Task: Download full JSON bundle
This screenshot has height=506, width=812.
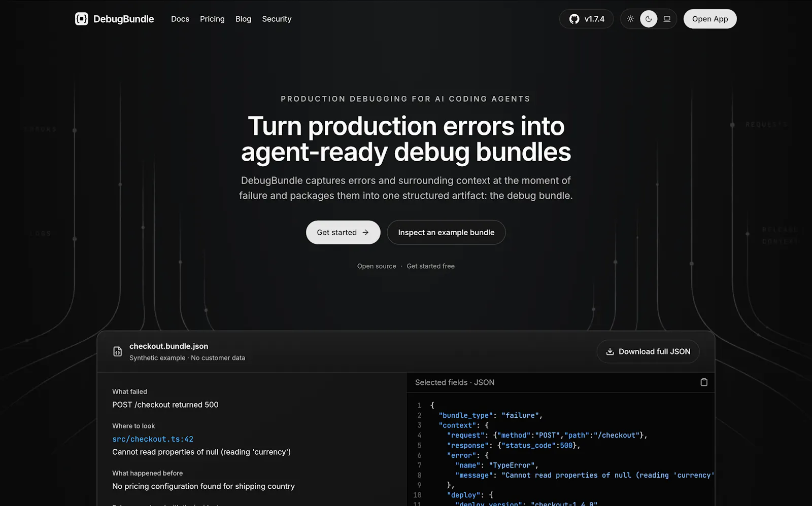Action: [648, 351]
